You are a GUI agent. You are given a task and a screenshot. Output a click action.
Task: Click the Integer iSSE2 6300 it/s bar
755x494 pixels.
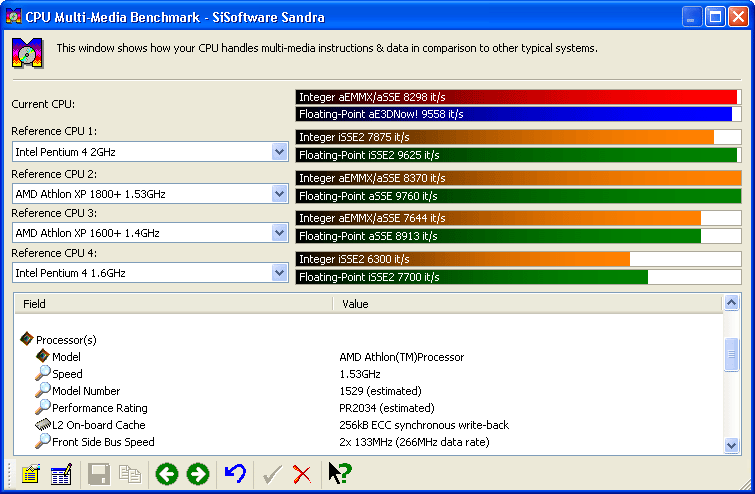point(518,259)
